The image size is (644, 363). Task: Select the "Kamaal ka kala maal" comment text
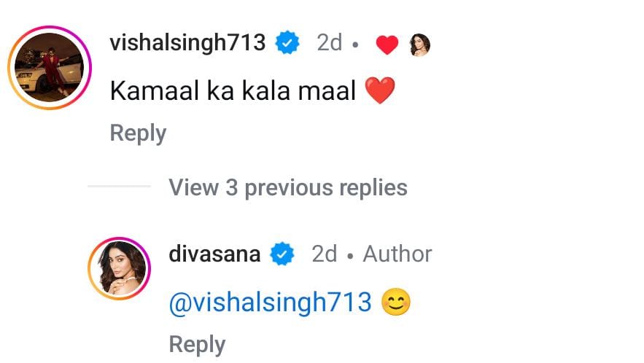233,90
